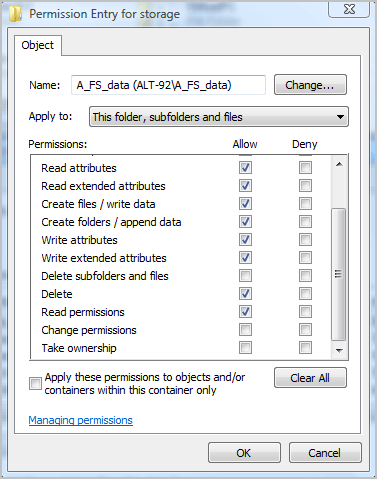Check Allow for Change permissions

tap(245, 329)
